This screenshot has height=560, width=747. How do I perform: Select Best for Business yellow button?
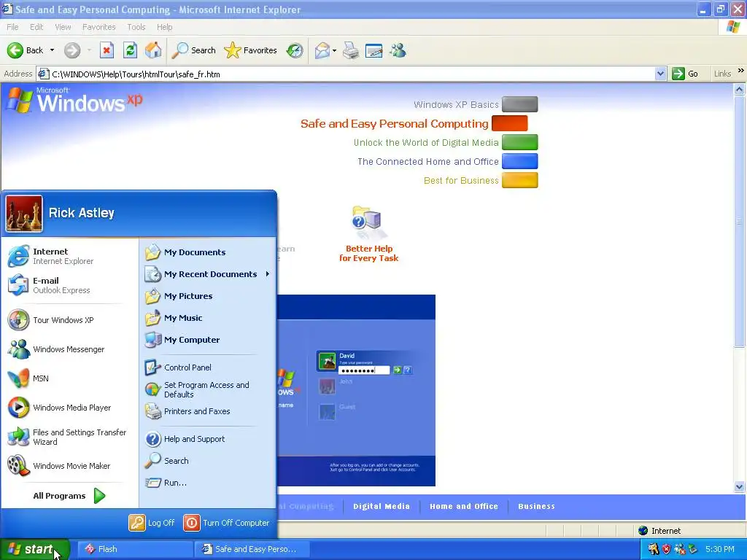519,181
